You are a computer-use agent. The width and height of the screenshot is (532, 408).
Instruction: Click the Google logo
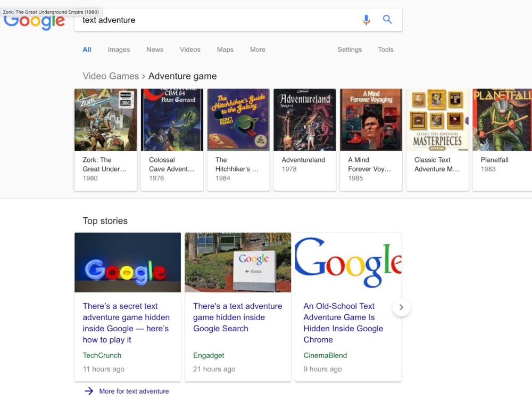tap(35, 22)
